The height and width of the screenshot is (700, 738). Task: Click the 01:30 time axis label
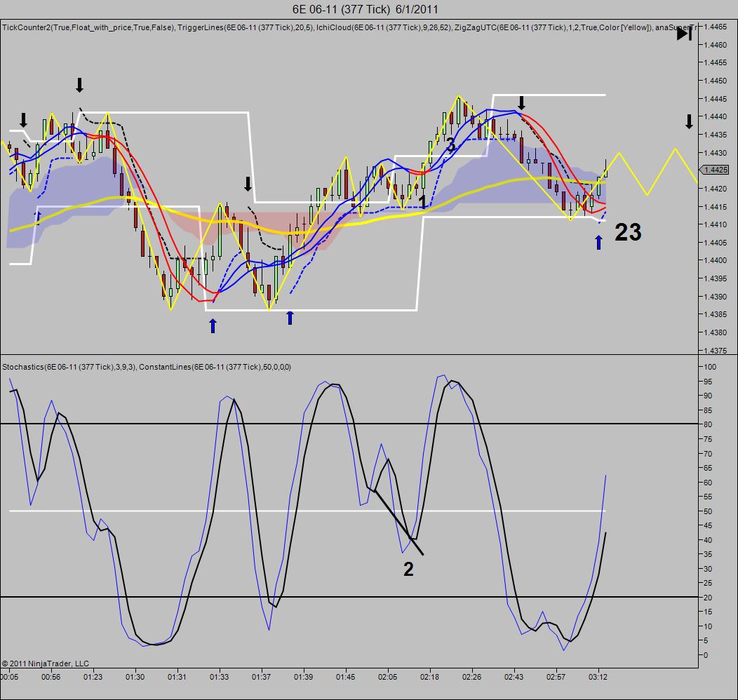click(135, 677)
